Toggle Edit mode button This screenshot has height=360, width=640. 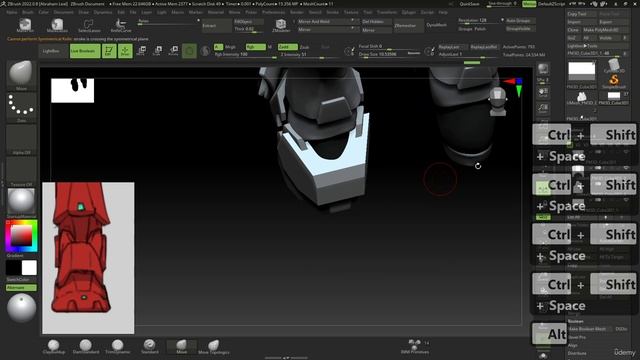(x=109, y=51)
